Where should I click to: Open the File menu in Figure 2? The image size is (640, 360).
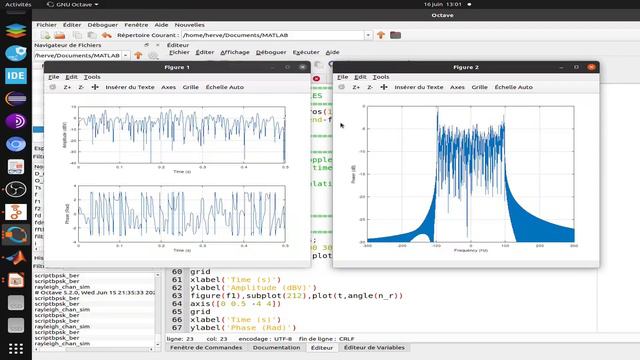342,77
